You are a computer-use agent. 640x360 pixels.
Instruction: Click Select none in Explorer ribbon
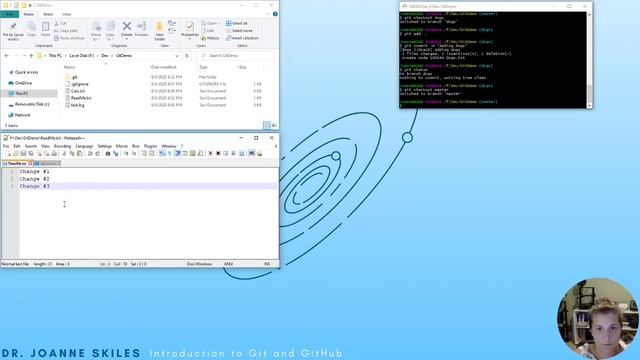point(239,31)
